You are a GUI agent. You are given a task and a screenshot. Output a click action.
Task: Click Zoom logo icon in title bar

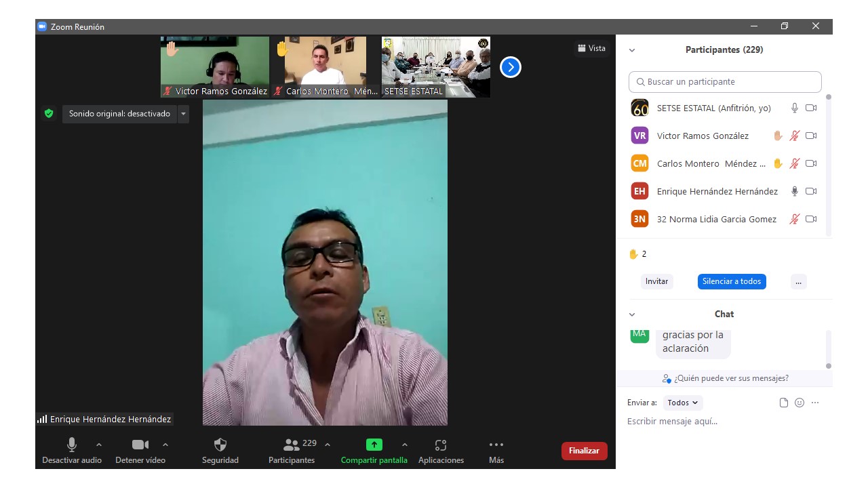pos(42,26)
